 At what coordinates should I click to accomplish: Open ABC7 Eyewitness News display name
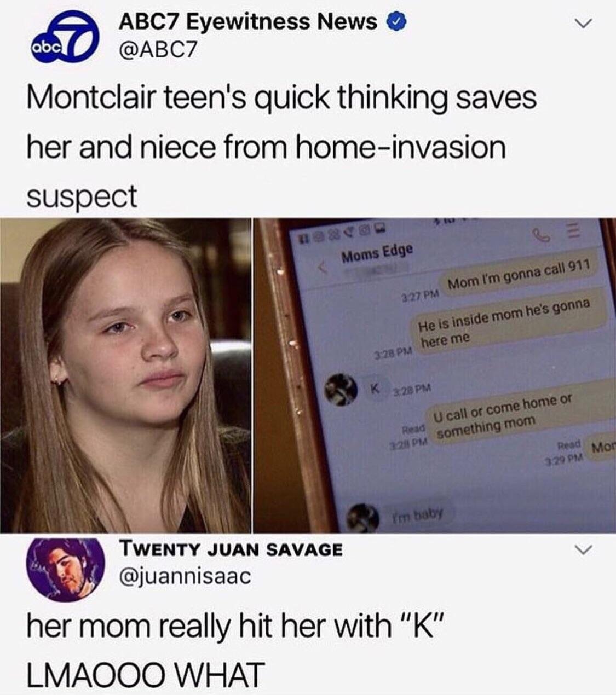pyautogui.click(x=248, y=22)
